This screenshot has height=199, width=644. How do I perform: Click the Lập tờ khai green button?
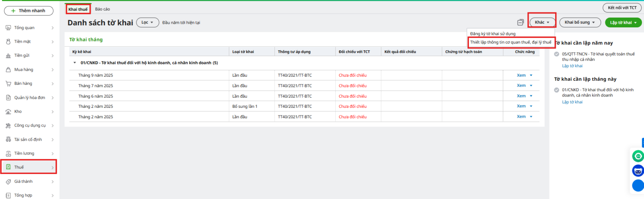623,23
